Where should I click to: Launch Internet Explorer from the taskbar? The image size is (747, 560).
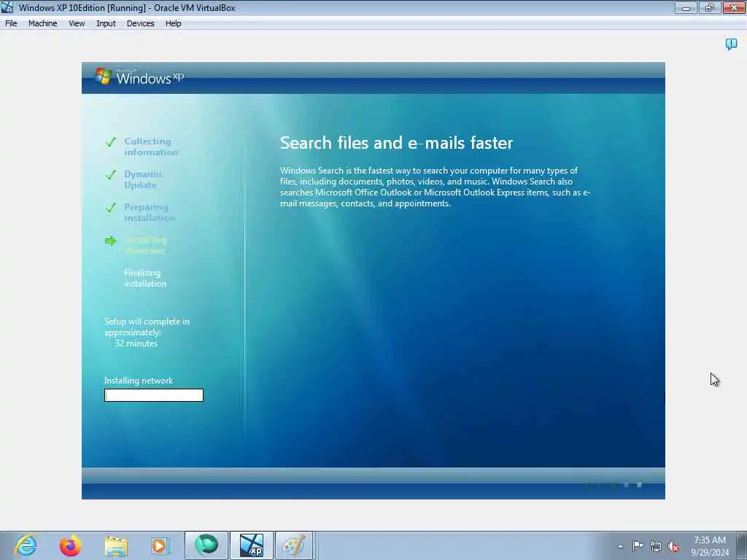26,545
